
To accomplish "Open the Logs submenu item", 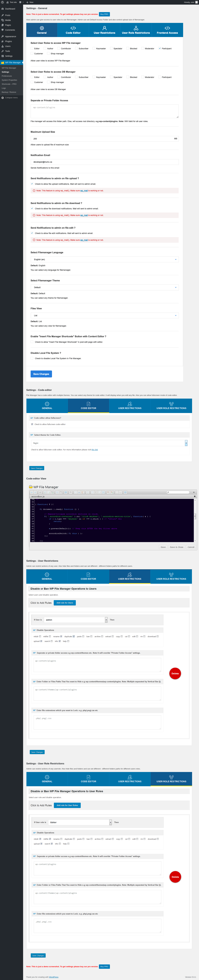I will click(x=4, y=88).
